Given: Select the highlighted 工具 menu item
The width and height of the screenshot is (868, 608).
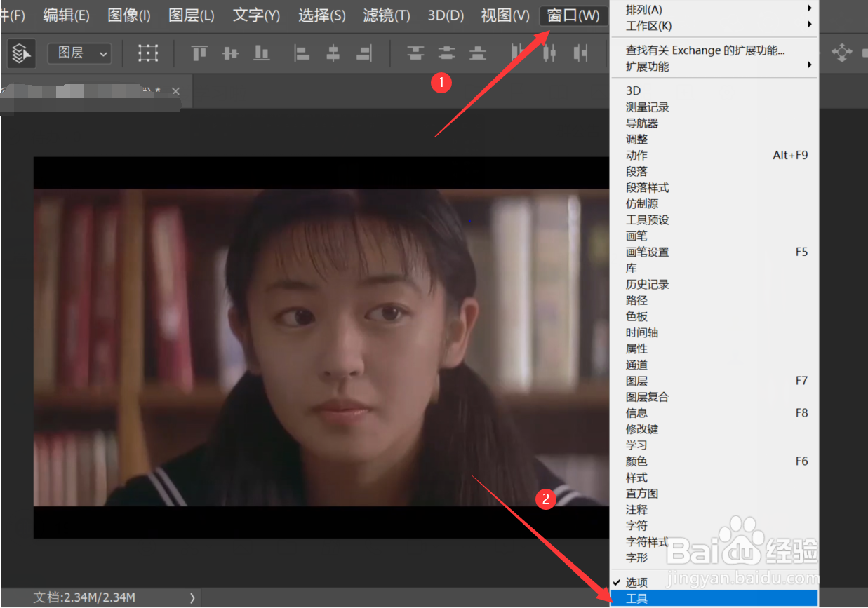Looking at the screenshot, I should click(x=714, y=599).
